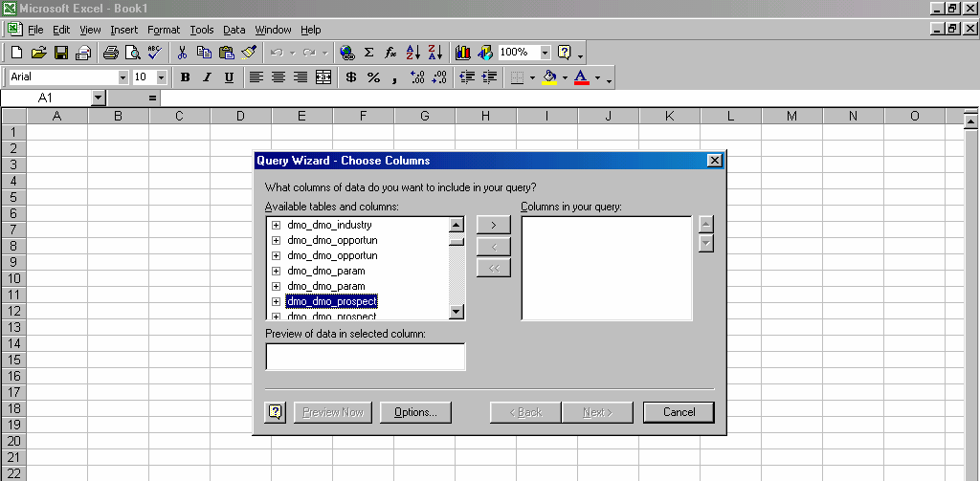Click the Next > button
The height and width of the screenshot is (481, 980).
[597, 412]
